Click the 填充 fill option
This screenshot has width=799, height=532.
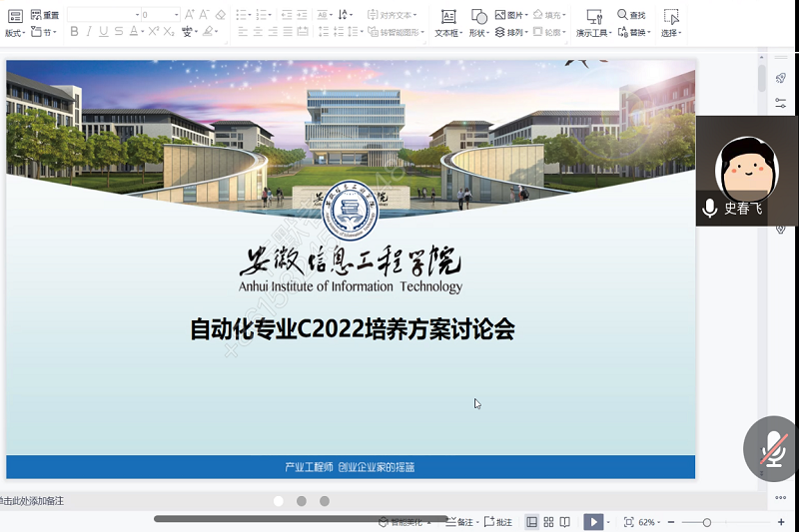pyautogui.click(x=549, y=15)
